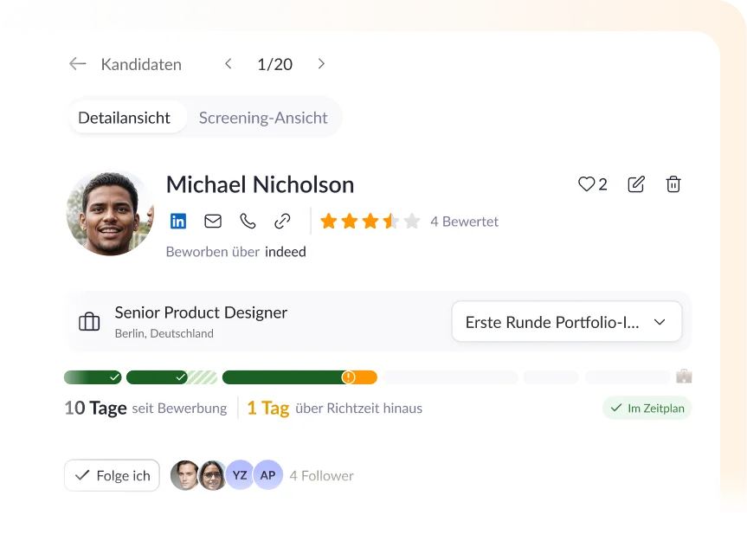The width and height of the screenshot is (747, 560).
Task: Click the back arrow next to Kandidaten
Action: (x=78, y=64)
